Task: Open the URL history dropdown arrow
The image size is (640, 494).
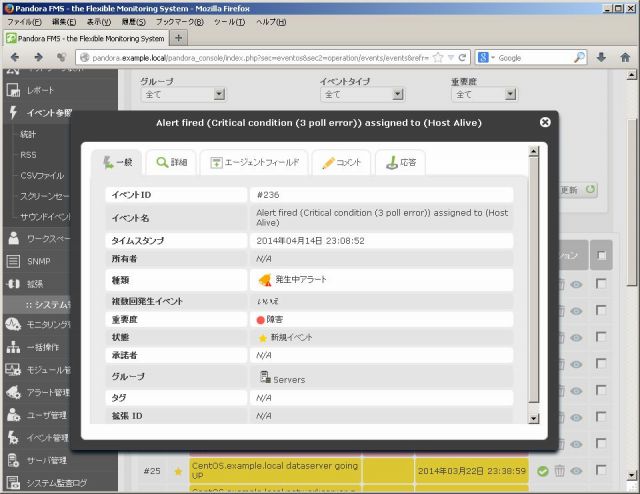Action: [x=451, y=58]
